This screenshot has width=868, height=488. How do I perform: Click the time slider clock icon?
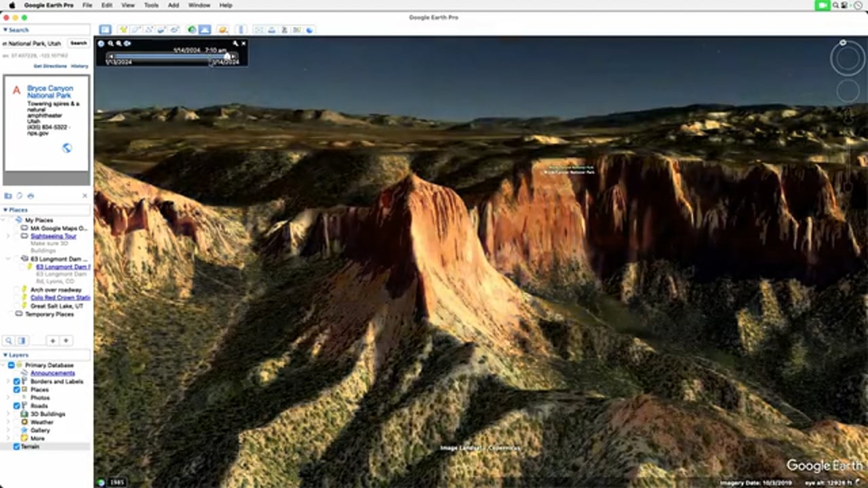click(101, 43)
